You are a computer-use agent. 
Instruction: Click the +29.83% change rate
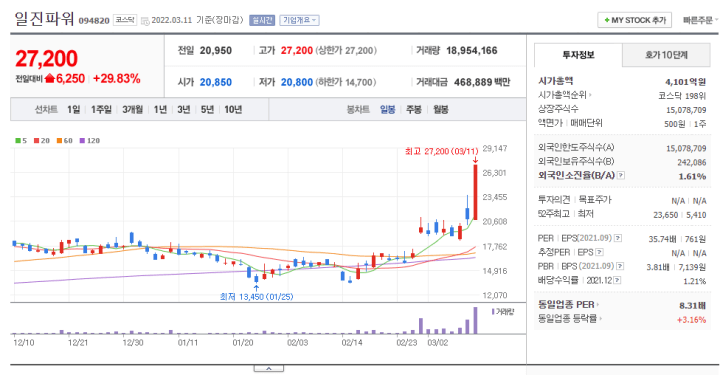click(117, 79)
